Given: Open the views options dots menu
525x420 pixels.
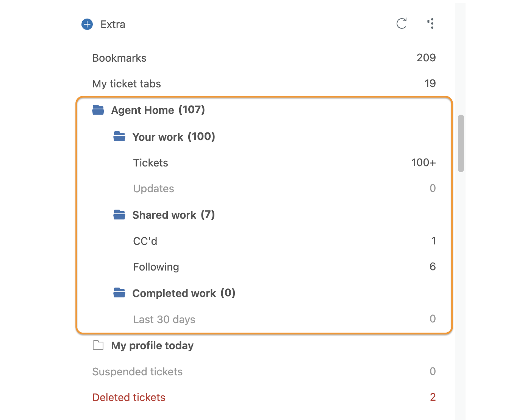Looking at the screenshot, I should click(x=431, y=23).
